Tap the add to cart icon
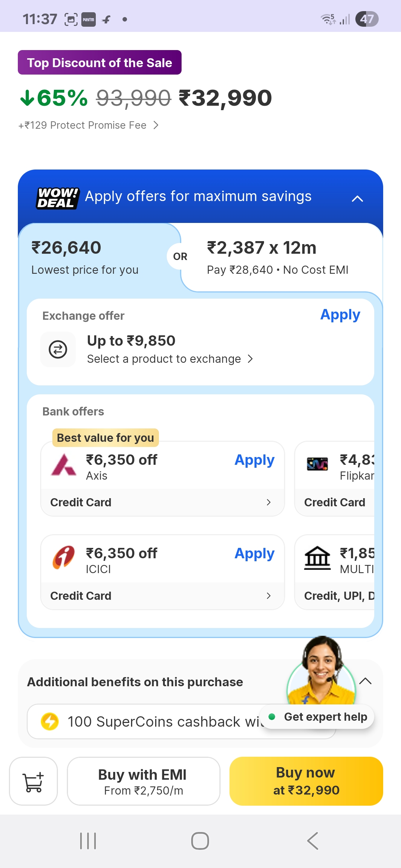 33,781
